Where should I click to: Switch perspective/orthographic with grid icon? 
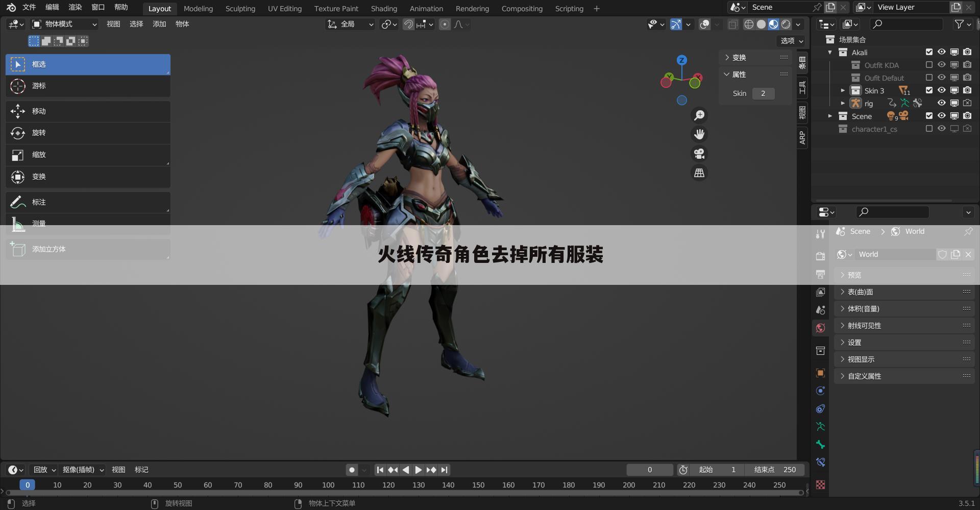coord(699,173)
